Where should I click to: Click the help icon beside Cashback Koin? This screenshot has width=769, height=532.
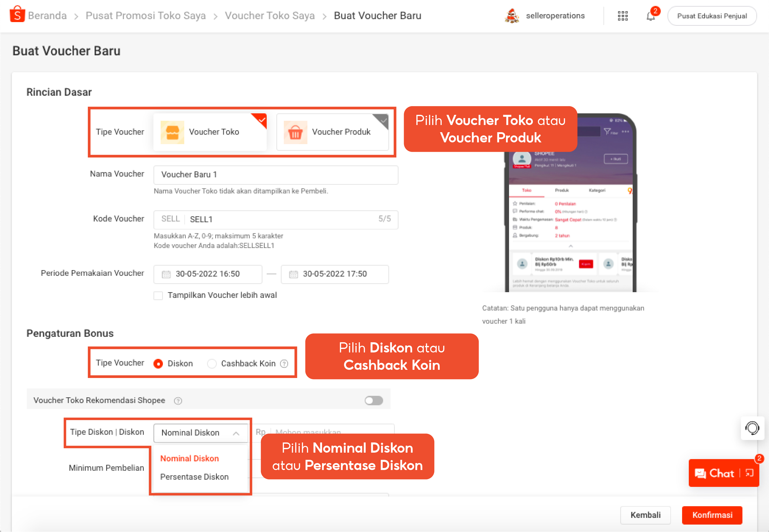pos(284,364)
